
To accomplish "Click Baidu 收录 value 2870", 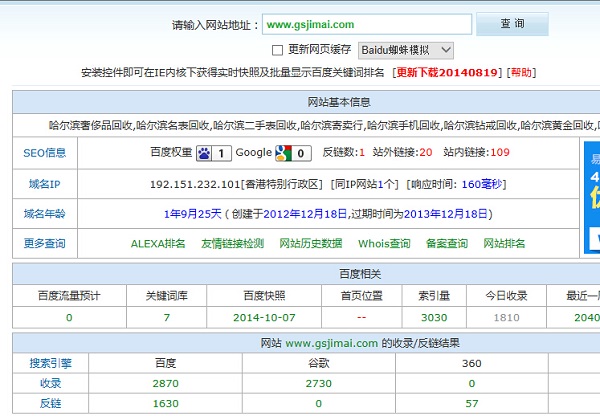I will coord(166,383).
